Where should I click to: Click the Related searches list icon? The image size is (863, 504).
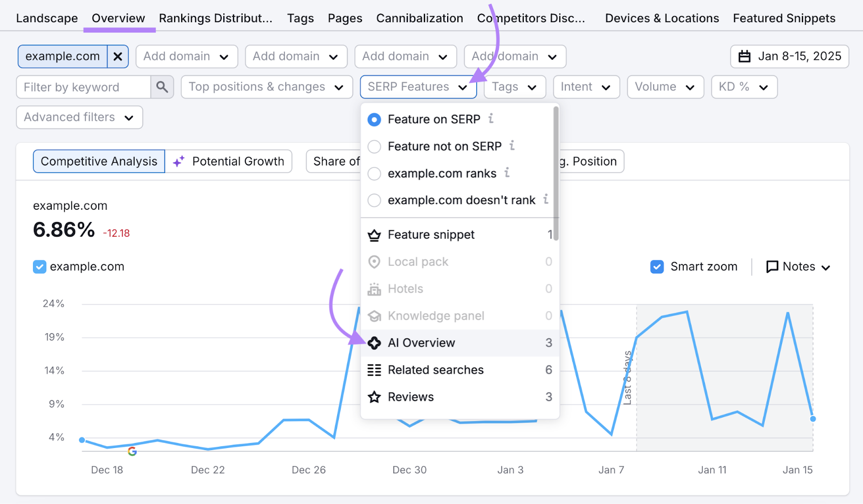374,370
